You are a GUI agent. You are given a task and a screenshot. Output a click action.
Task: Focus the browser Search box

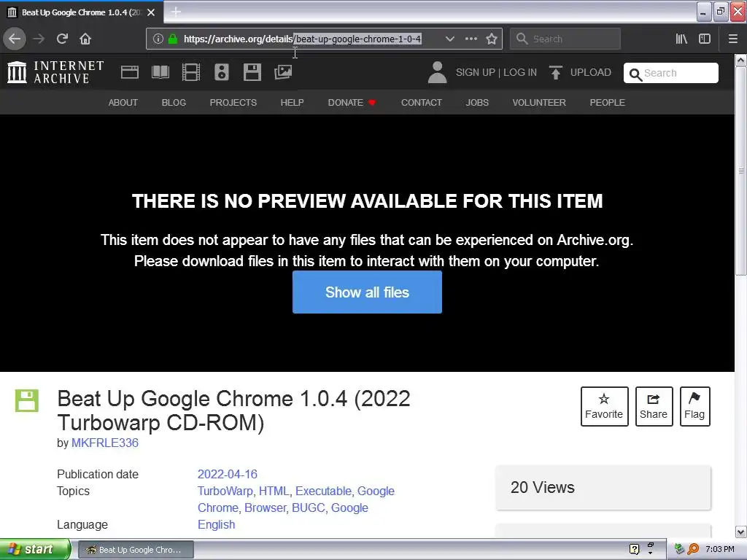point(565,39)
